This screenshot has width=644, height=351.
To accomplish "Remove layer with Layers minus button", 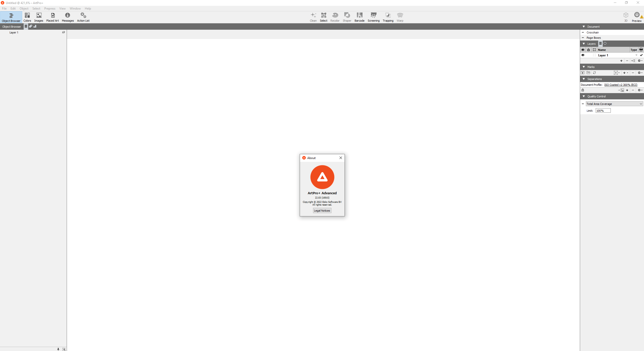I will click(627, 61).
